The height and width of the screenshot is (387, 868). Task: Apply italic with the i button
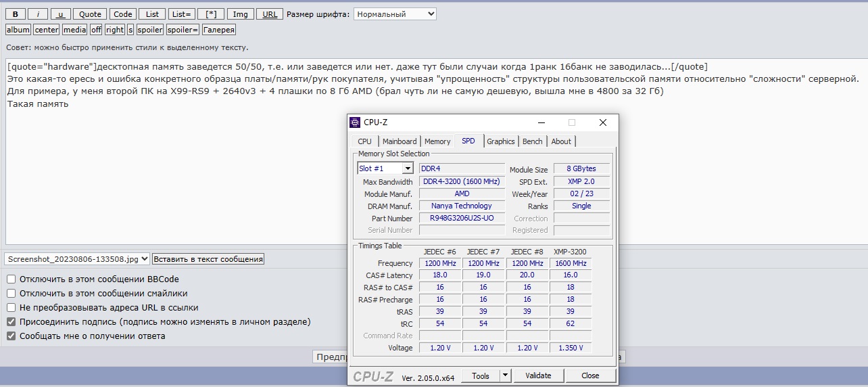(x=37, y=14)
